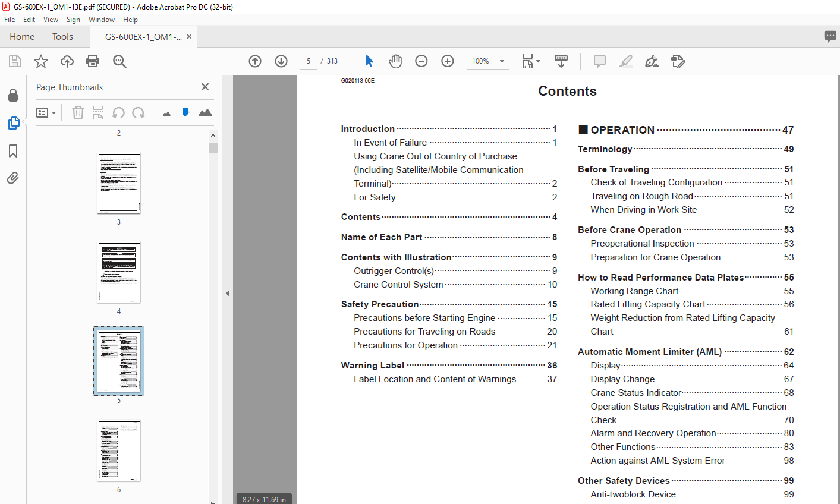Click the insert page break icon
Screen dimensions: 840x504
pos(98,112)
